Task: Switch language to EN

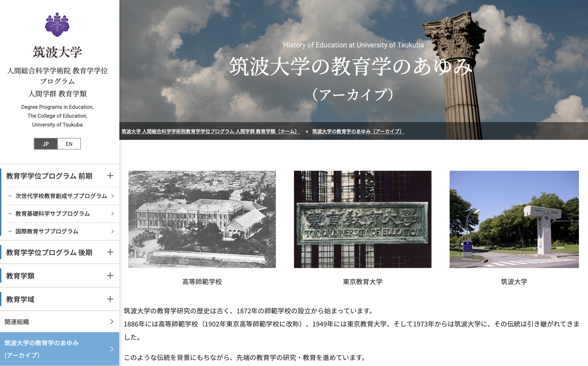Action: pyautogui.click(x=69, y=144)
